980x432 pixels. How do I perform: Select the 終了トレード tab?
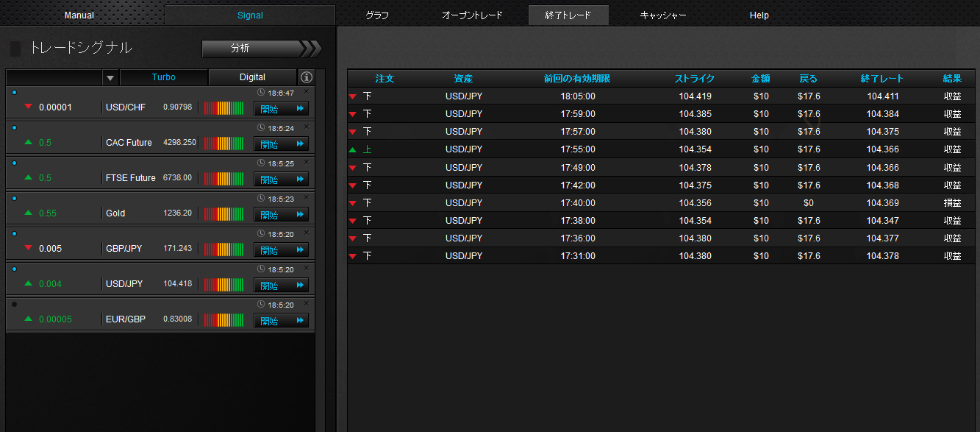point(568,15)
